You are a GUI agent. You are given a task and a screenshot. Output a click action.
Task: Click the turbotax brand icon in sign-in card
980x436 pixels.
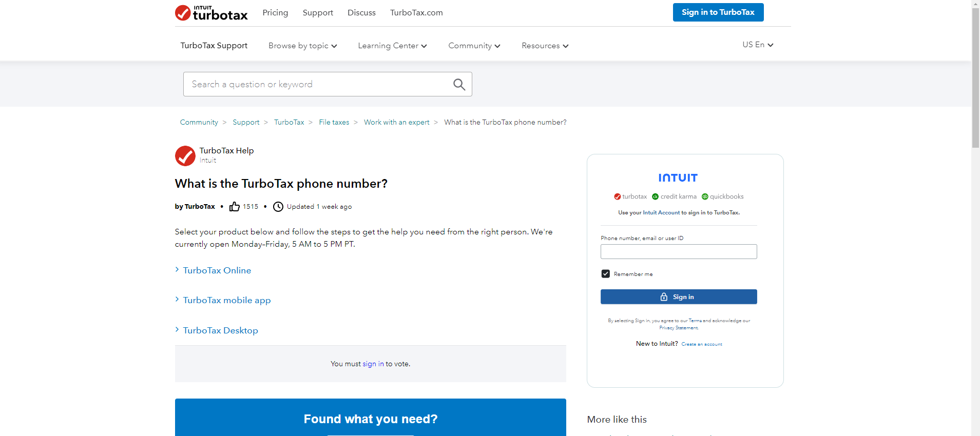tap(617, 196)
